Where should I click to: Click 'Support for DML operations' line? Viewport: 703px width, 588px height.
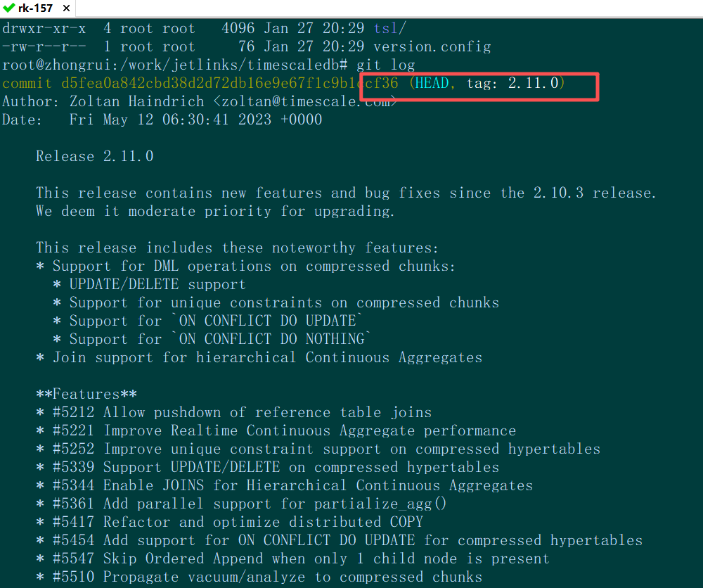(245, 266)
